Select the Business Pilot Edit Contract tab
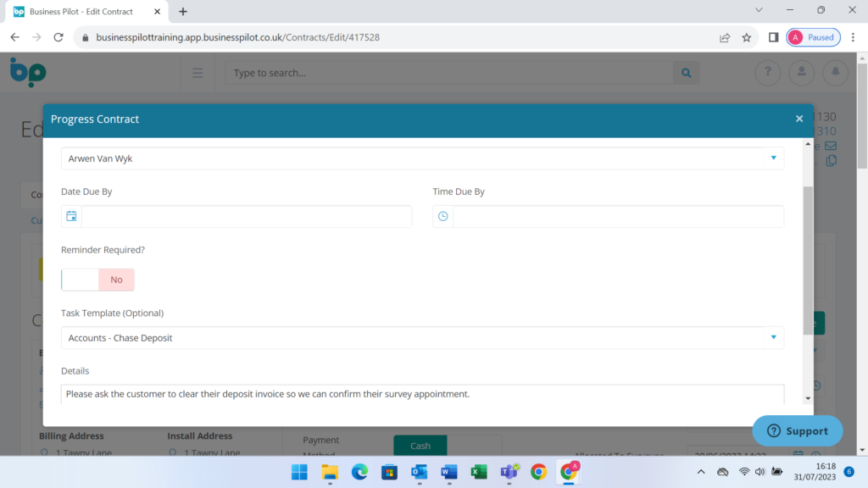The image size is (868, 488). (x=85, y=12)
